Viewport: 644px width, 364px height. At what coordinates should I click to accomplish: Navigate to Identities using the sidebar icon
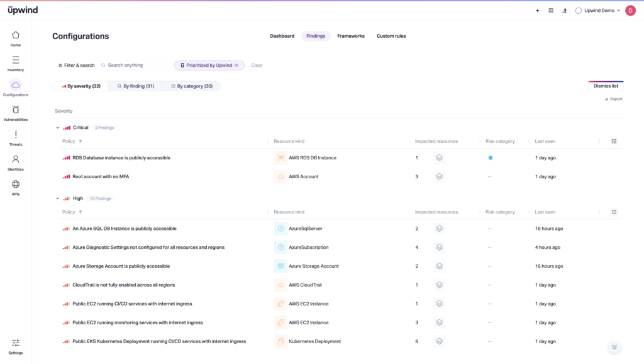coord(16,161)
